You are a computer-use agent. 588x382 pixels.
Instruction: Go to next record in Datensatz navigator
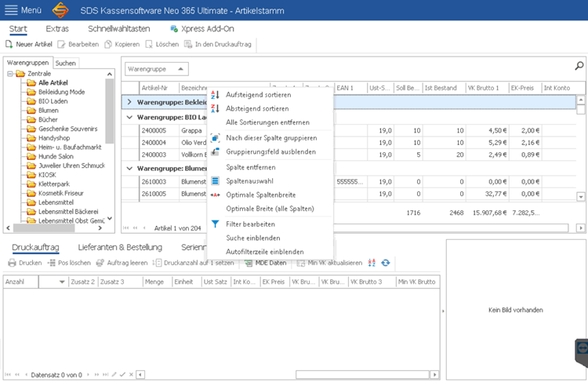[88, 374]
